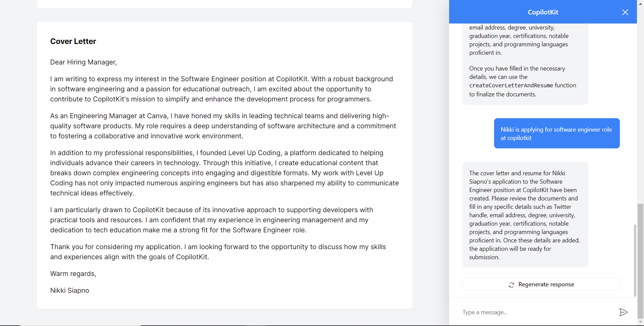Click the Cover Letter heading
The height and width of the screenshot is (326, 644).
(x=73, y=41)
